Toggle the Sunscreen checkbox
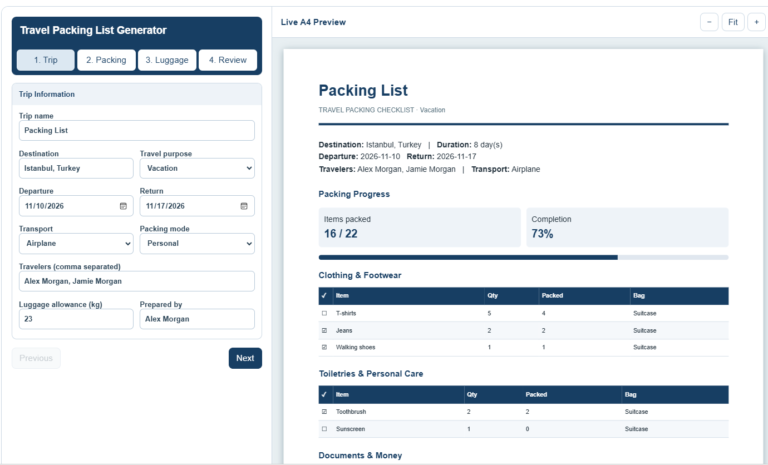Image resolution: width=768 pixels, height=465 pixels. tap(324, 429)
